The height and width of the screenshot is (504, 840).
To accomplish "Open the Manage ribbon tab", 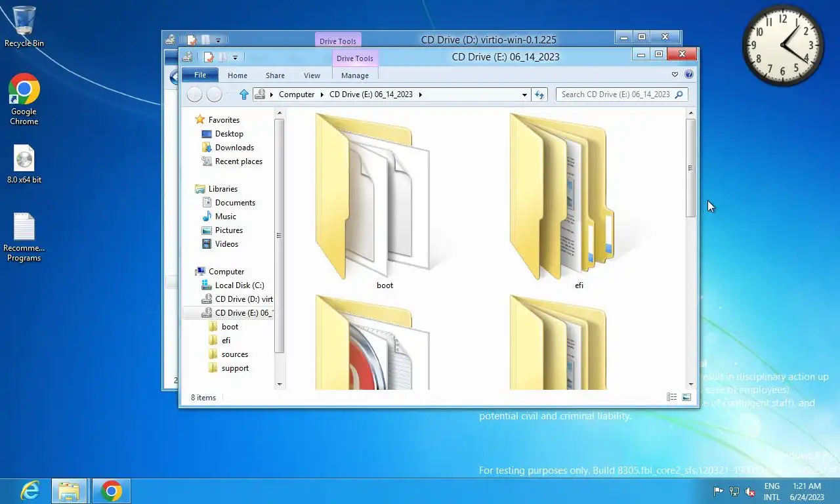I will pos(355,75).
